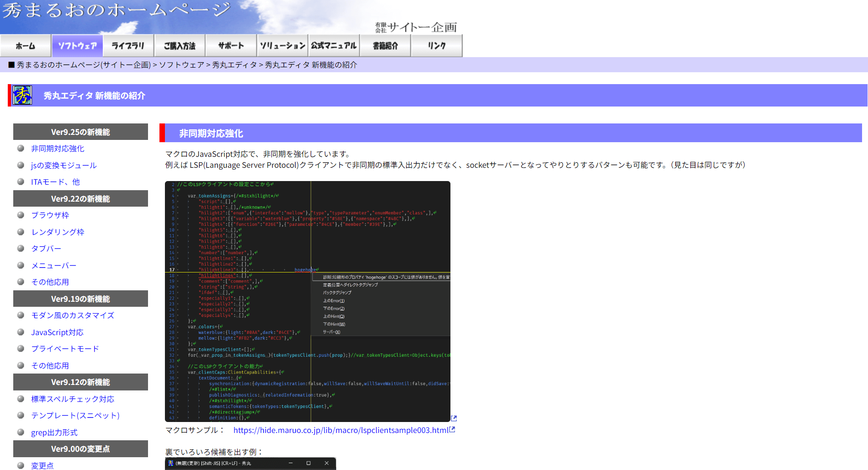Open the ご購入方法 tab
The width and height of the screenshot is (868, 470).
[180, 46]
